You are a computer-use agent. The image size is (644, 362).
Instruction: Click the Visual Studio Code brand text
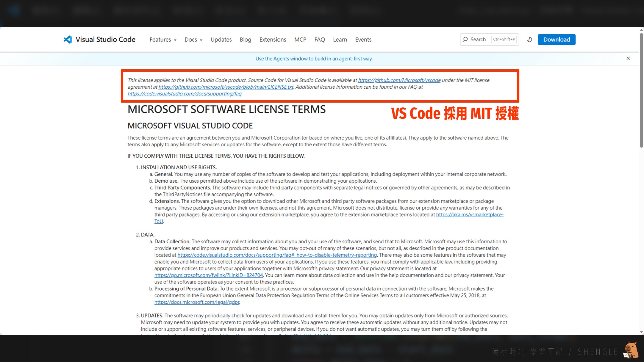(x=105, y=40)
